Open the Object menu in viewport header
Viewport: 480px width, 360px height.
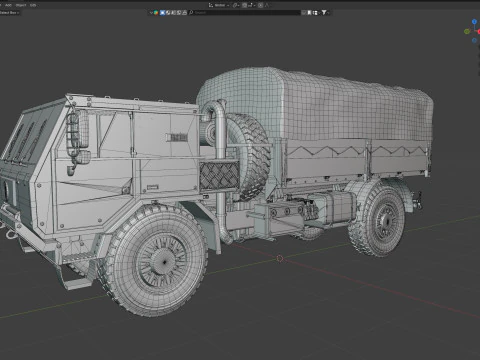pos(21,5)
